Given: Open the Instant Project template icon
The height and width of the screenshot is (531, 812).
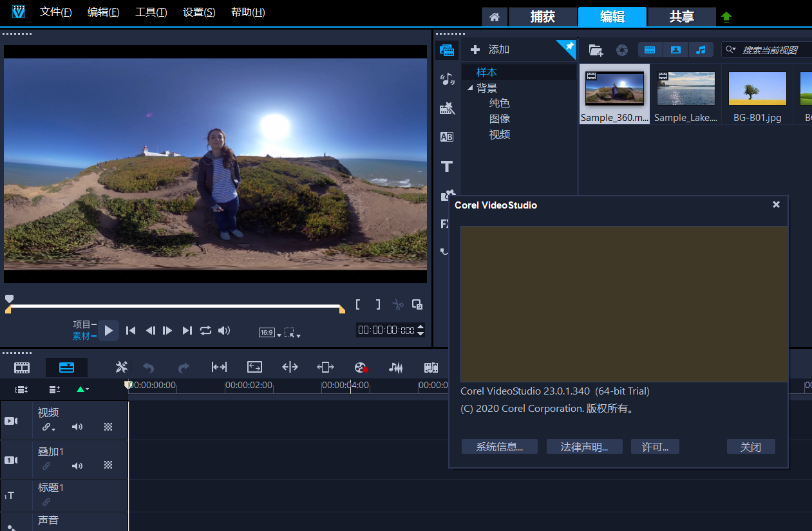Looking at the screenshot, I should click(447, 108).
